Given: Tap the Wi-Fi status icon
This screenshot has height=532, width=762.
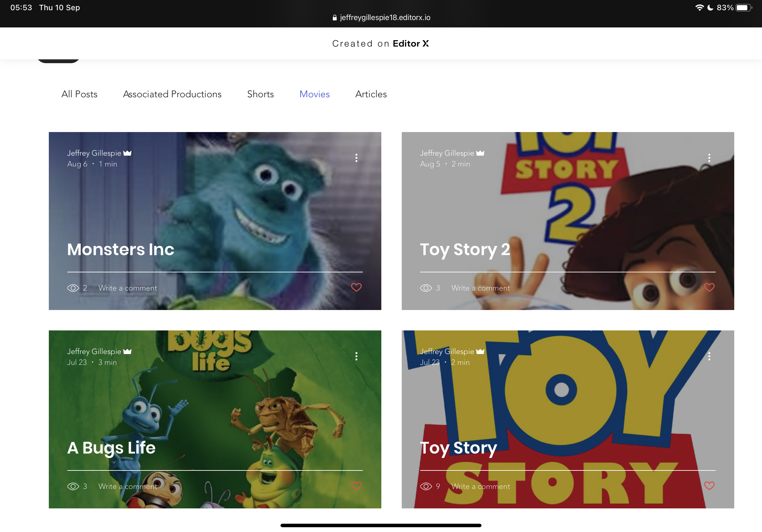Looking at the screenshot, I should pos(699,8).
